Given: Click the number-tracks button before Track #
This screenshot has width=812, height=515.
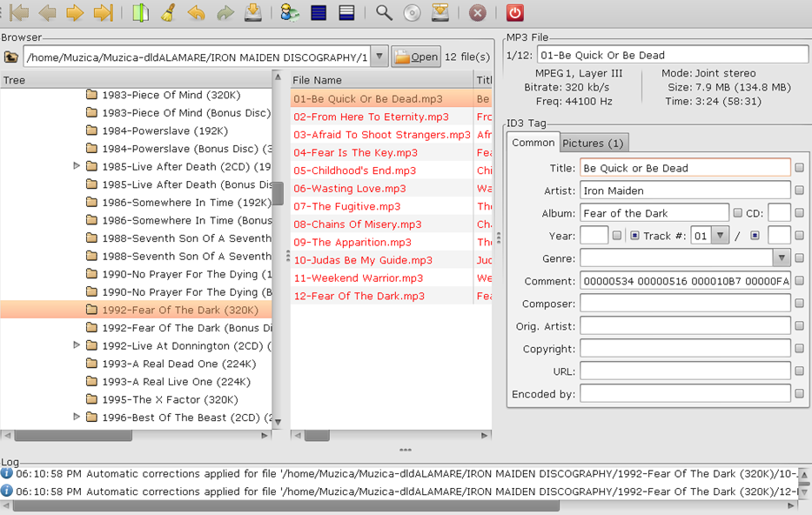Looking at the screenshot, I should point(634,236).
